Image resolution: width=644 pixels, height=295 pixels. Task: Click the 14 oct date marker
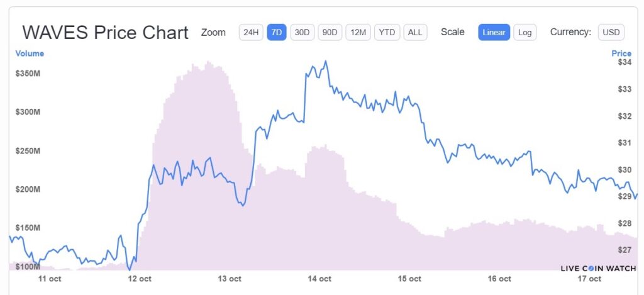(319, 279)
